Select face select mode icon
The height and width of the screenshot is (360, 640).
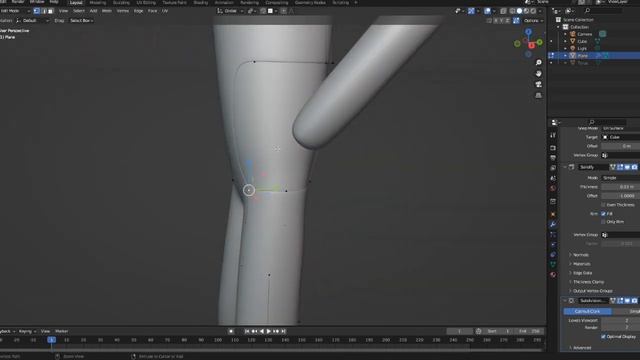51,11
